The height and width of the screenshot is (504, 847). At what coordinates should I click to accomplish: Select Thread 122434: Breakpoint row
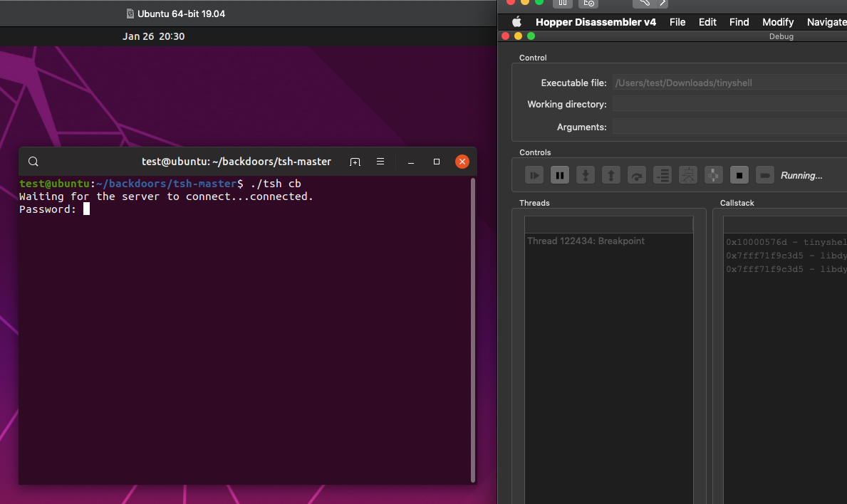609,241
